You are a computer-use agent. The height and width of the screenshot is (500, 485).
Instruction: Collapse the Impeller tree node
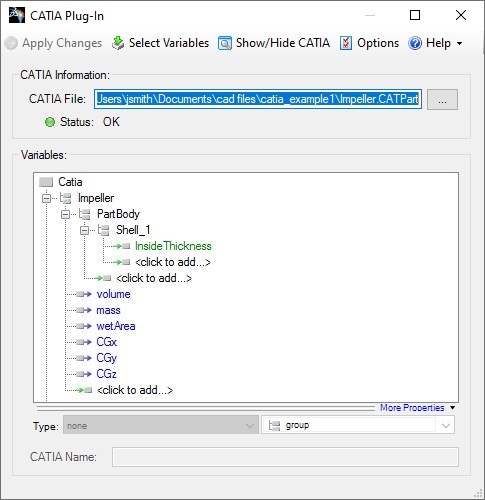47,198
